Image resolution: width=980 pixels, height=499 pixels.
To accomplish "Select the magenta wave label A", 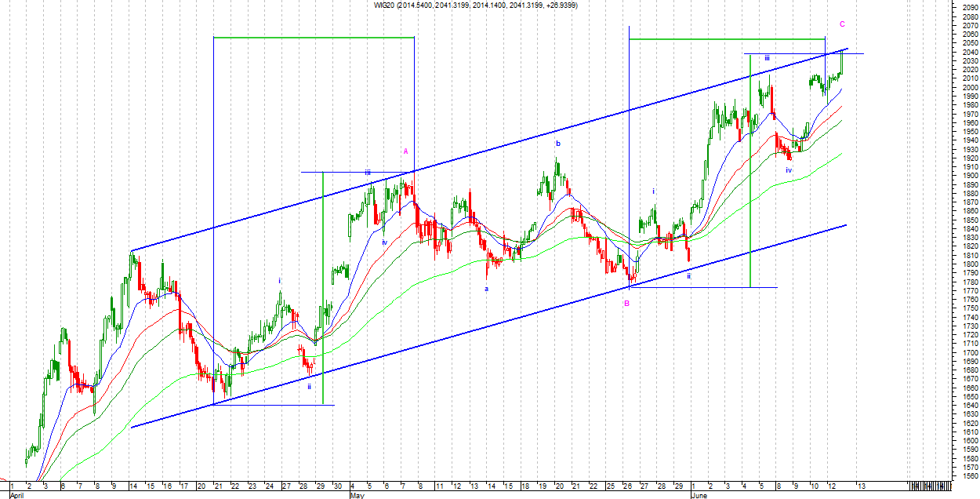I will pyautogui.click(x=405, y=151).
